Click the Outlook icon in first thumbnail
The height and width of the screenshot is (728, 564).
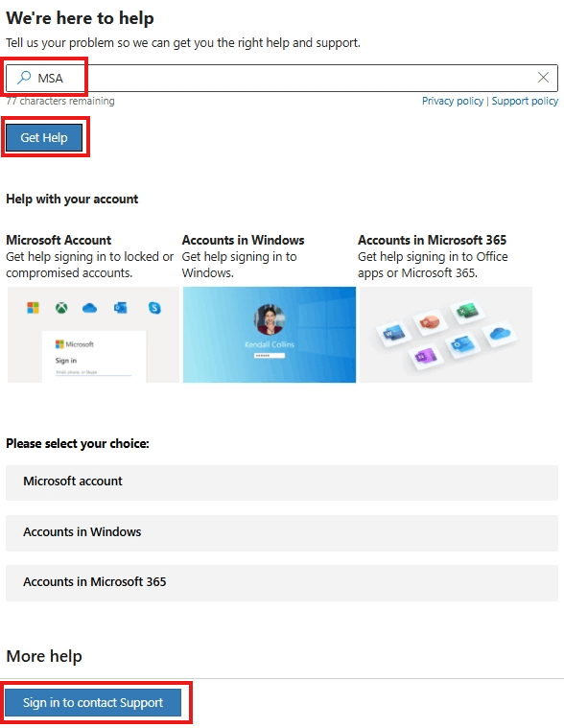click(x=121, y=307)
